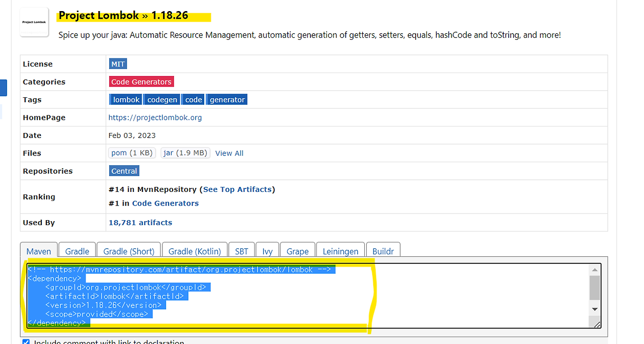The height and width of the screenshot is (344, 644).
Task: Click the Ranking row label
Action: coord(39,196)
